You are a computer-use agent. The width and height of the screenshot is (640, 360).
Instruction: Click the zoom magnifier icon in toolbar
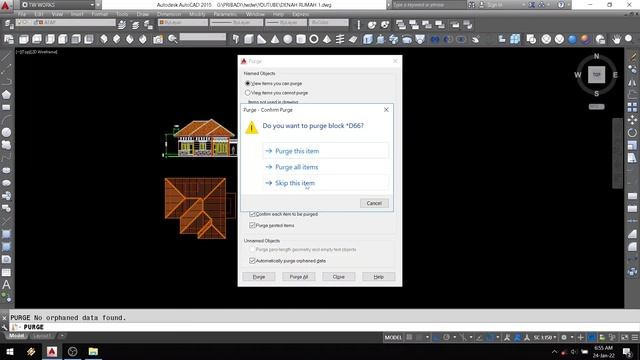click(173, 39)
